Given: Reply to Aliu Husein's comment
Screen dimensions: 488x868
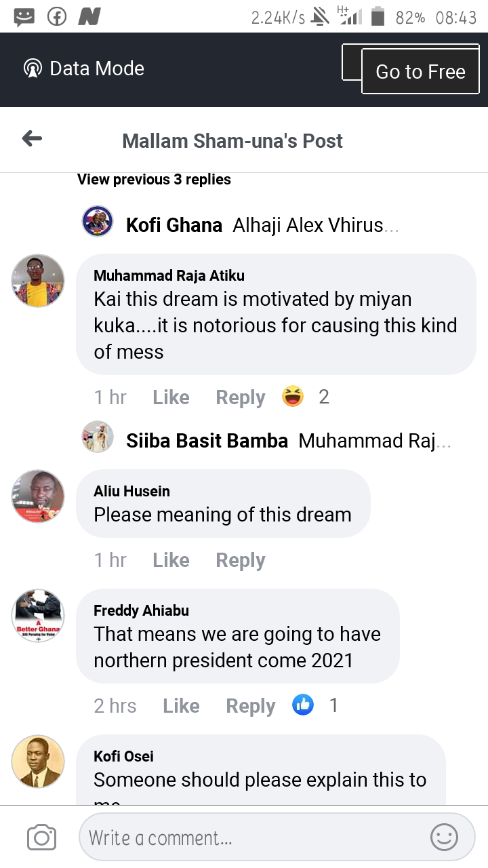Looking at the screenshot, I should pyautogui.click(x=240, y=560).
